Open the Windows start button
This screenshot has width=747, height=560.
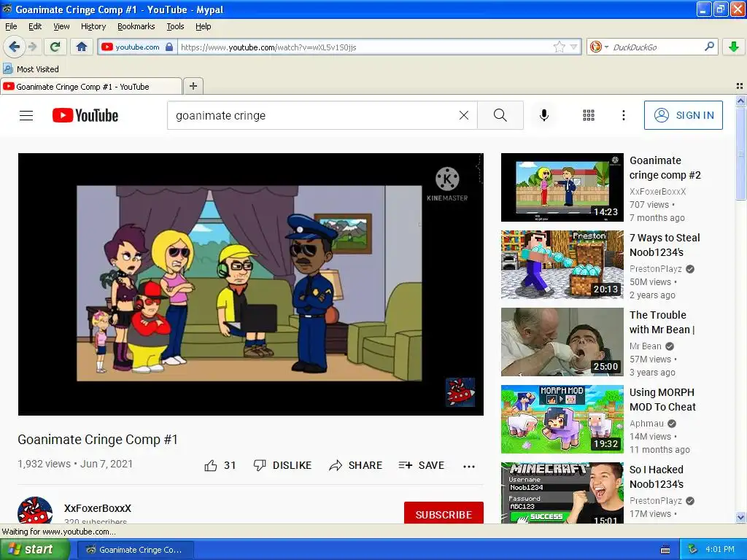[x=35, y=549]
